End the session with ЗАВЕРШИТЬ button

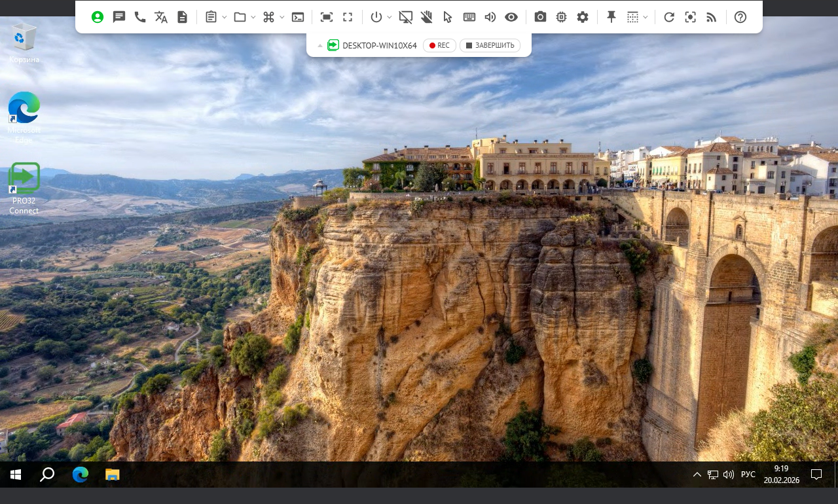tap(490, 45)
